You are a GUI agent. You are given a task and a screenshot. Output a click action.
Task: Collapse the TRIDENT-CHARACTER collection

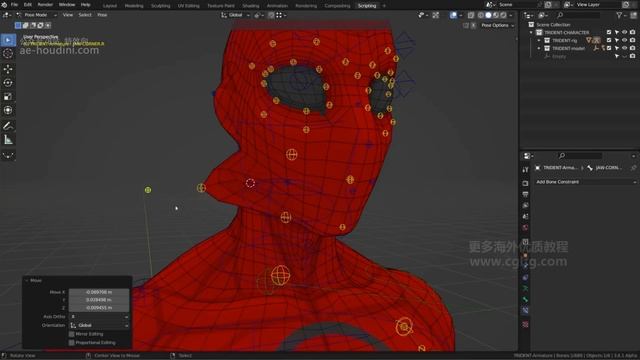531,32
